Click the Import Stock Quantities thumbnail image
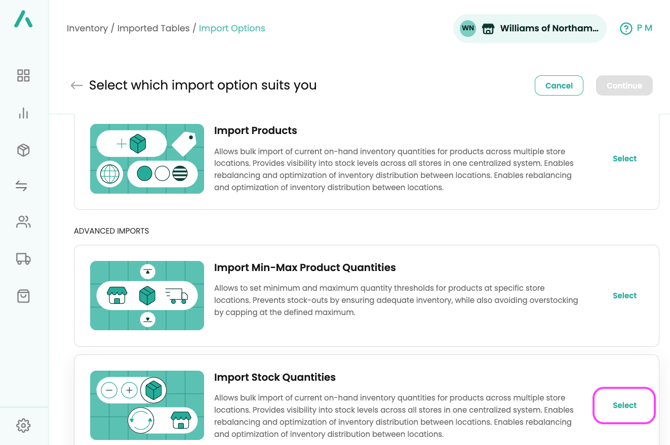This screenshot has width=670, height=445. (x=147, y=405)
